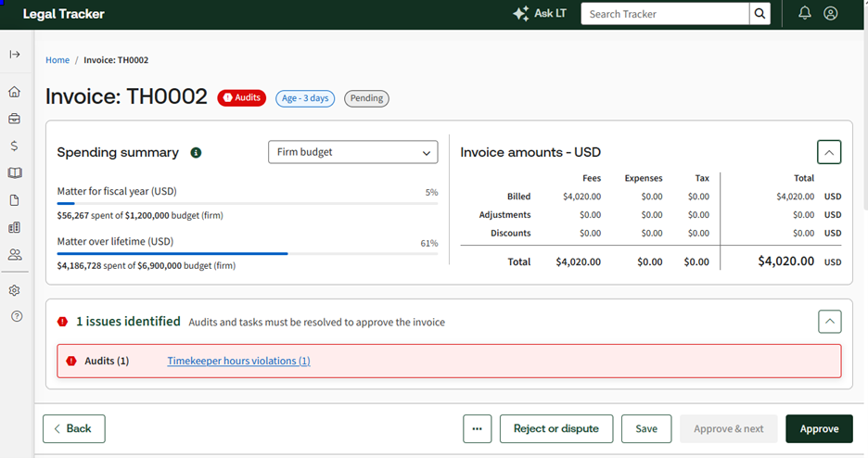Click the Fees column header
Screen dimensions: 868x458
tap(592, 178)
